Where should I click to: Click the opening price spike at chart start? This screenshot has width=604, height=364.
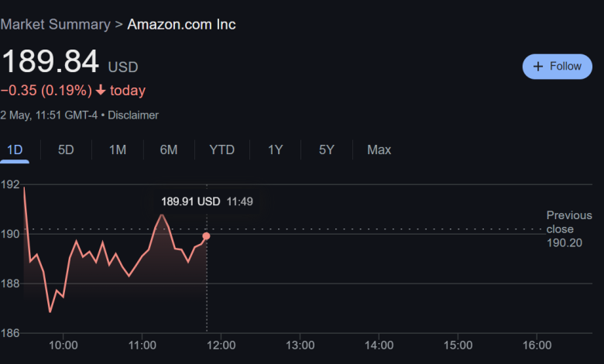pos(24,187)
